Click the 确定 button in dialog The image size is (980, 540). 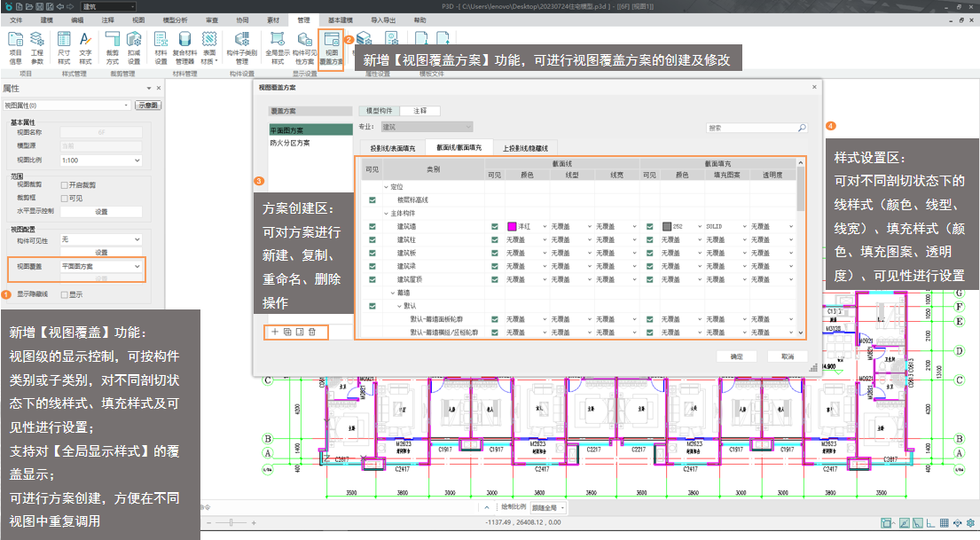coord(737,356)
